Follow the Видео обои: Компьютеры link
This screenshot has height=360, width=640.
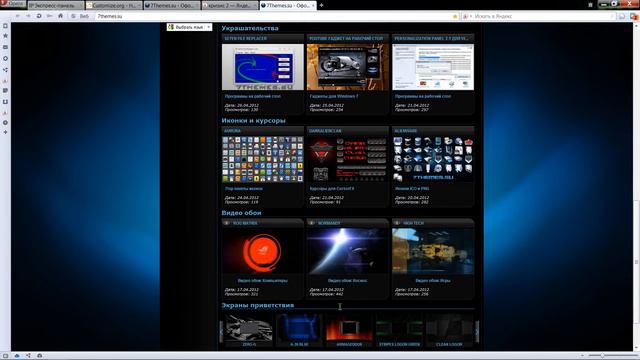(x=262, y=280)
